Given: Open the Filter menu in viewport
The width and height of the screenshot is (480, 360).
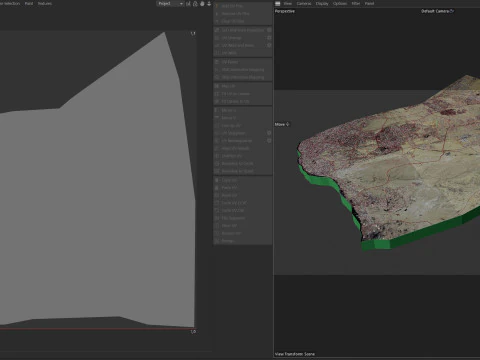Looking at the screenshot, I should (356, 4).
